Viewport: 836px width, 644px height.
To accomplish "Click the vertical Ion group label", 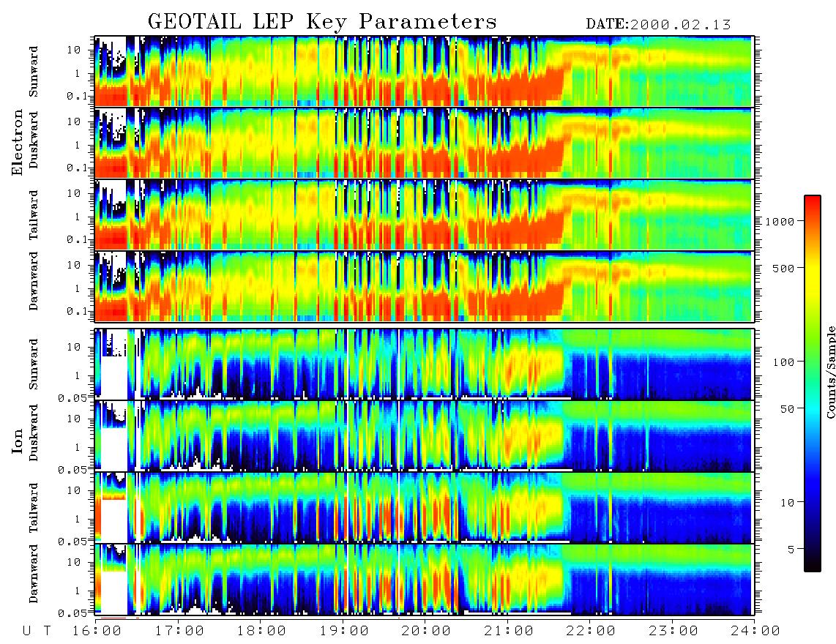I will point(18,442).
